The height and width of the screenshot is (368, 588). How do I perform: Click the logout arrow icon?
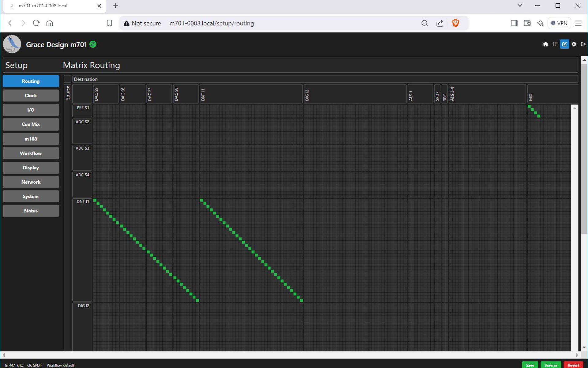583,44
